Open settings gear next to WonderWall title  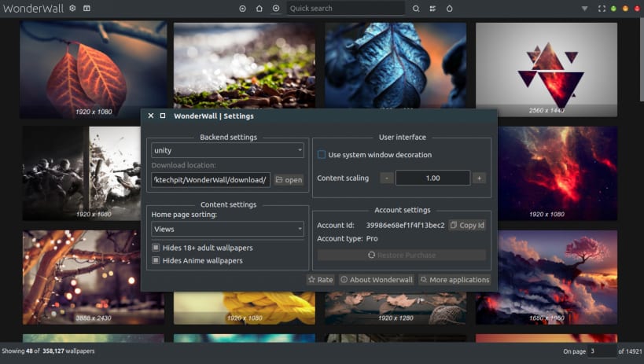[x=72, y=8]
